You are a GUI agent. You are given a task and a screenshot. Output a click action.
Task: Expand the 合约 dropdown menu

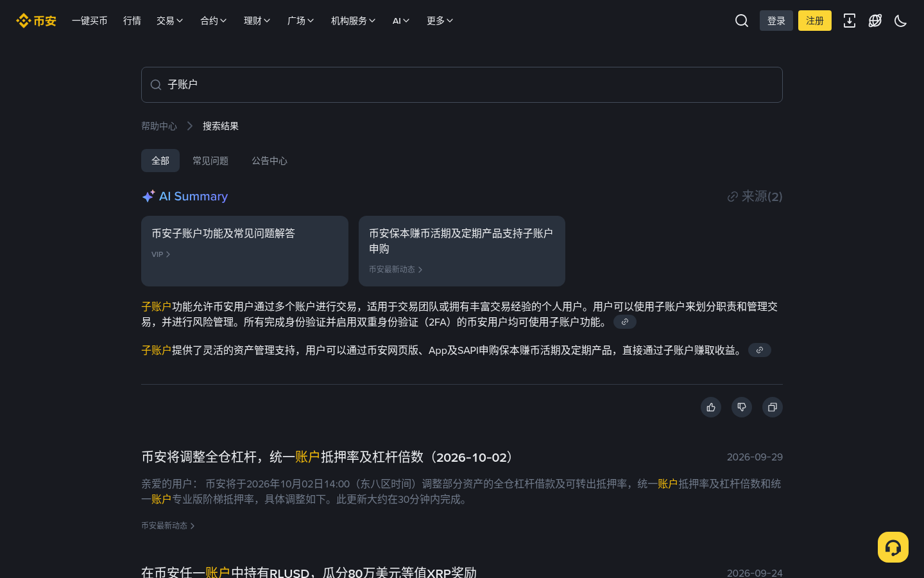pos(214,21)
